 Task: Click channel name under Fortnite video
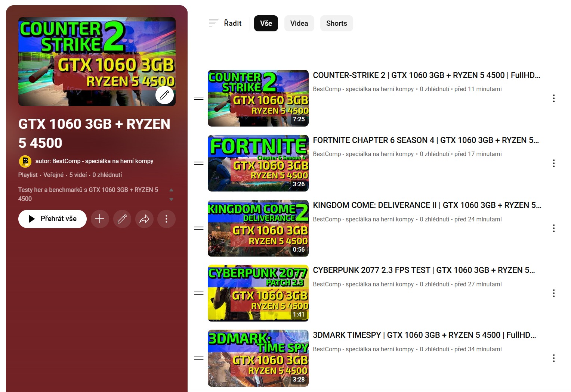pos(363,154)
